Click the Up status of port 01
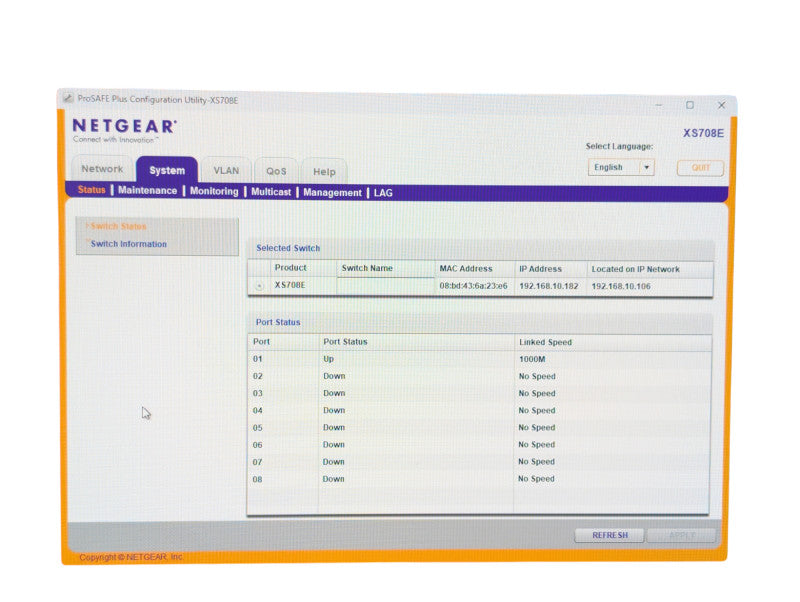Image resolution: width=800 pixels, height=602 pixels. click(328, 359)
